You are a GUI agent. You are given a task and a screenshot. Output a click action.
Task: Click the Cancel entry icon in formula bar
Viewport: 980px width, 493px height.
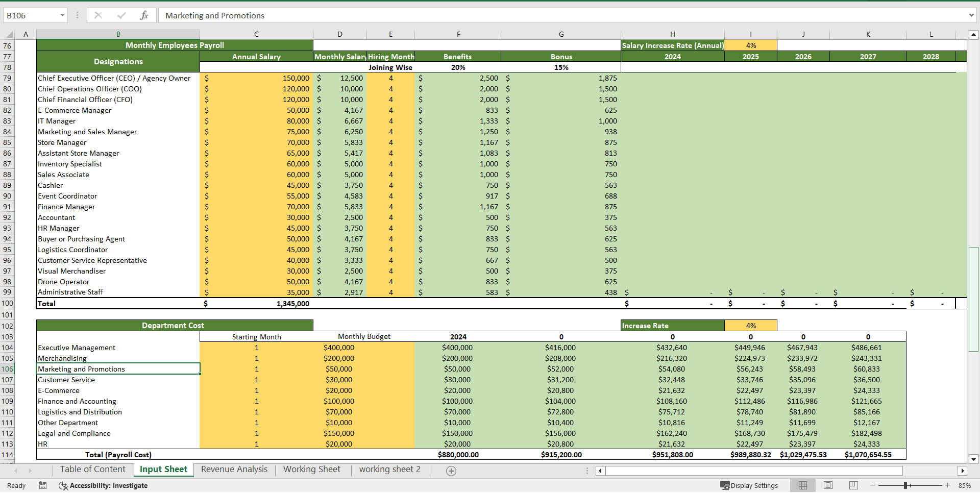[x=98, y=15]
